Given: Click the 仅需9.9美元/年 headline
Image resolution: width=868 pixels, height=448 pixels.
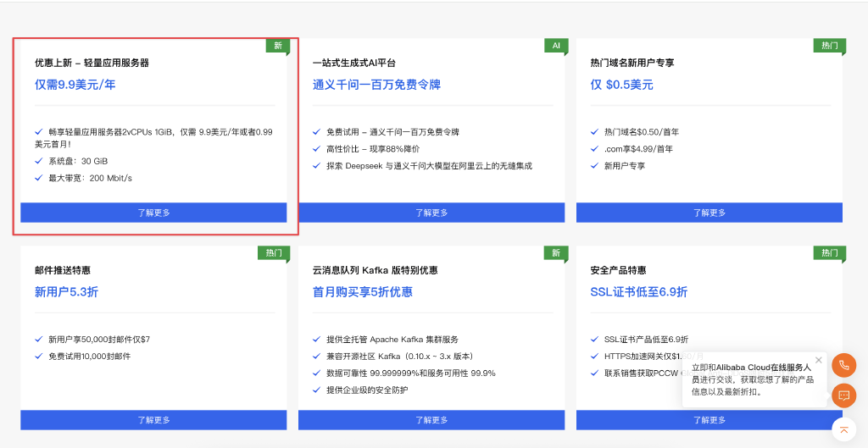Looking at the screenshot, I should (75, 85).
